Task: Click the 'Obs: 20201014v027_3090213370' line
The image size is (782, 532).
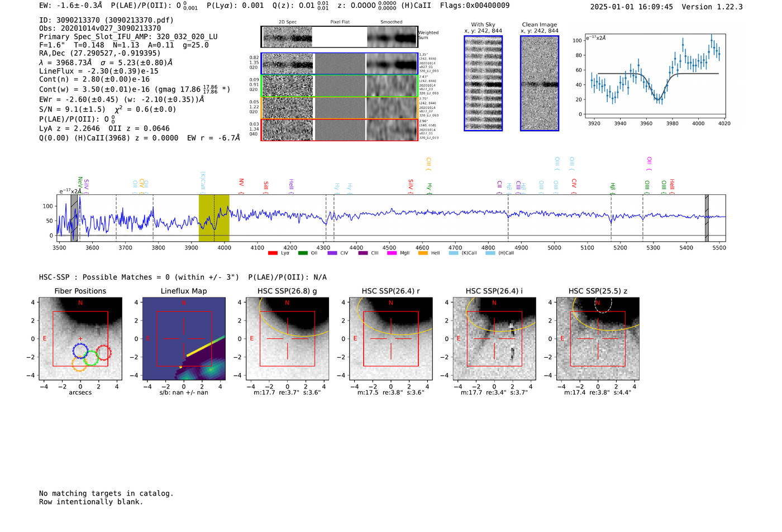Action: click(100, 28)
